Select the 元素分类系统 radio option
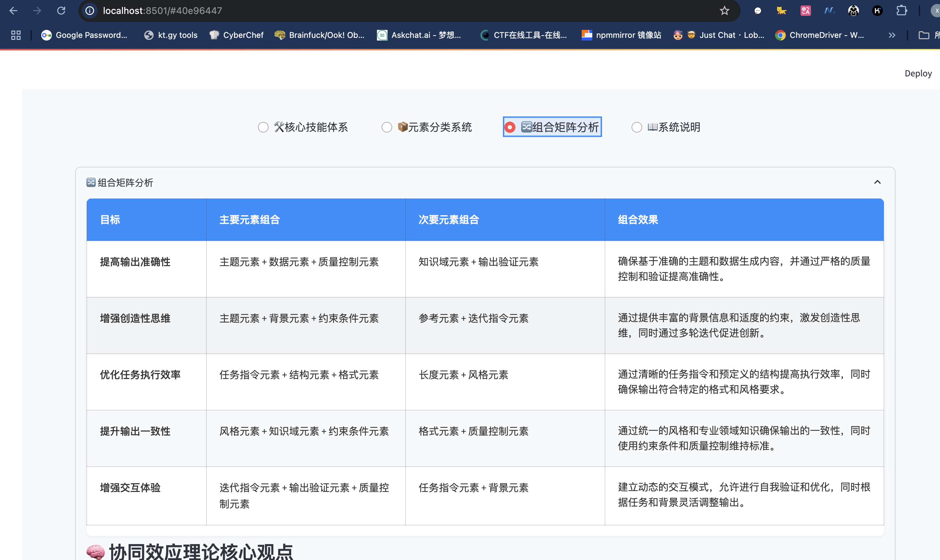Viewport: 940px width, 560px height. tap(387, 127)
